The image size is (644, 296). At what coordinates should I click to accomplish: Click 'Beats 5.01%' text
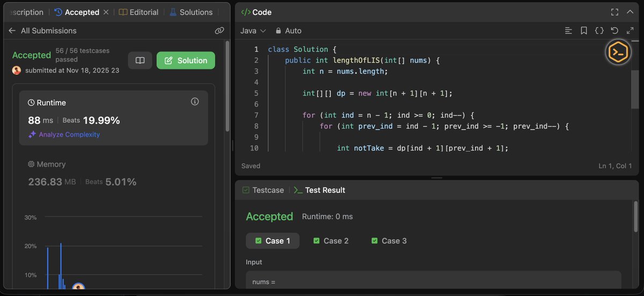(x=111, y=182)
